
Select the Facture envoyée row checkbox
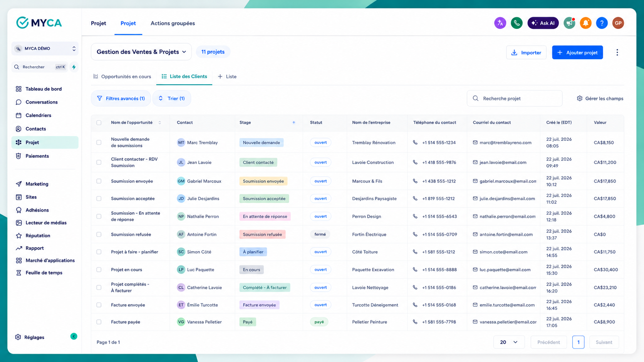[x=99, y=305]
